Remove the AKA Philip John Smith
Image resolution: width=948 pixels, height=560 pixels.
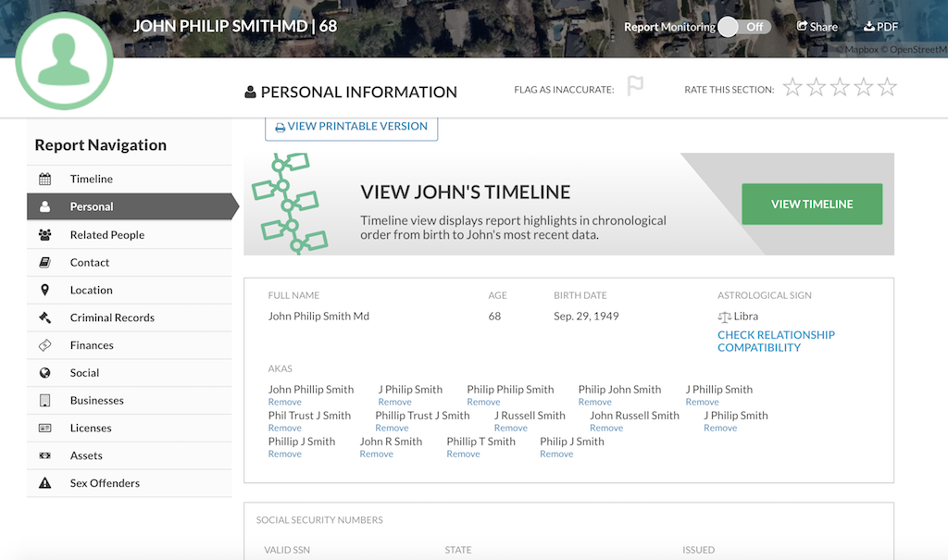[x=595, y=402]
